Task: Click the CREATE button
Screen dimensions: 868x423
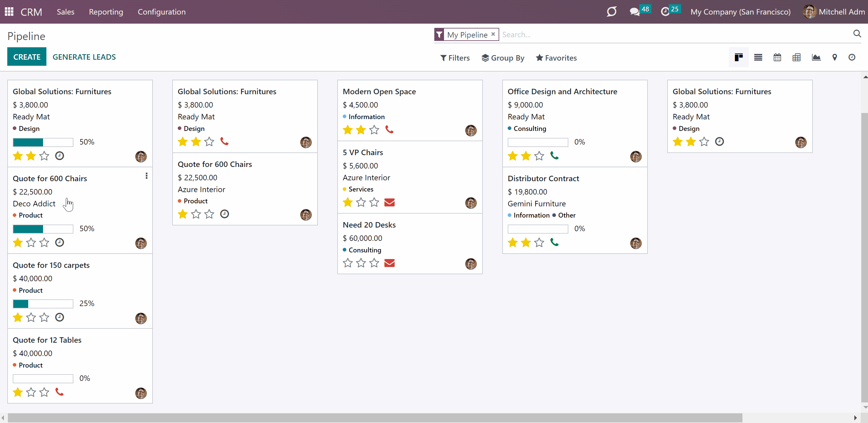Action: [27, 57]
